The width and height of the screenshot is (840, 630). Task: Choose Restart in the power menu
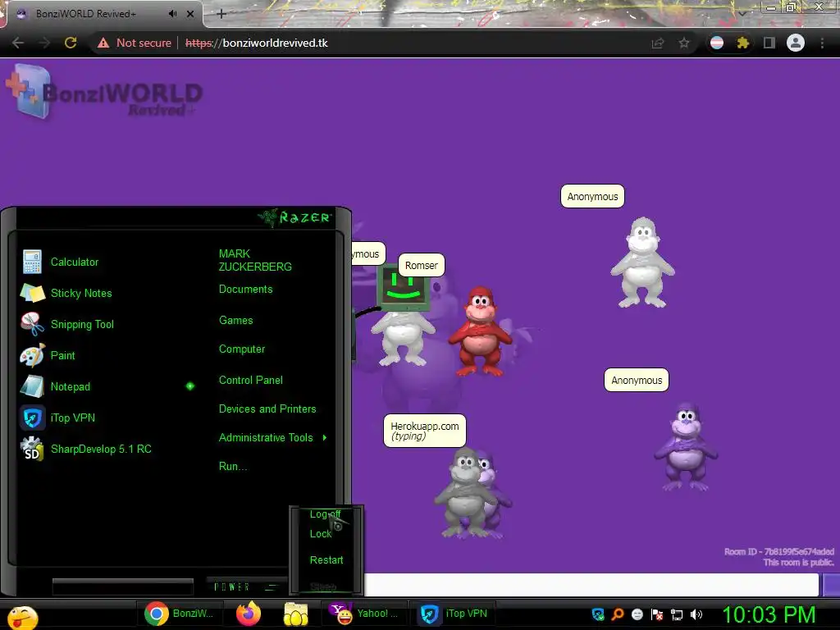[326, 559]
